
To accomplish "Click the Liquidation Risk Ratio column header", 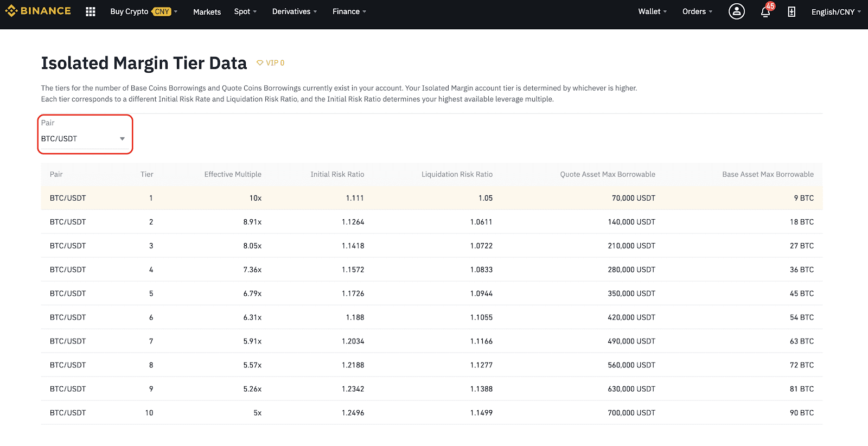I will [x=457, y=174].
